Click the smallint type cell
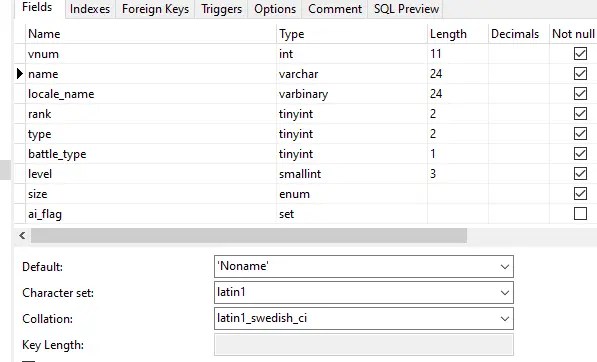597x362 pixels. (x=352, y=174)
